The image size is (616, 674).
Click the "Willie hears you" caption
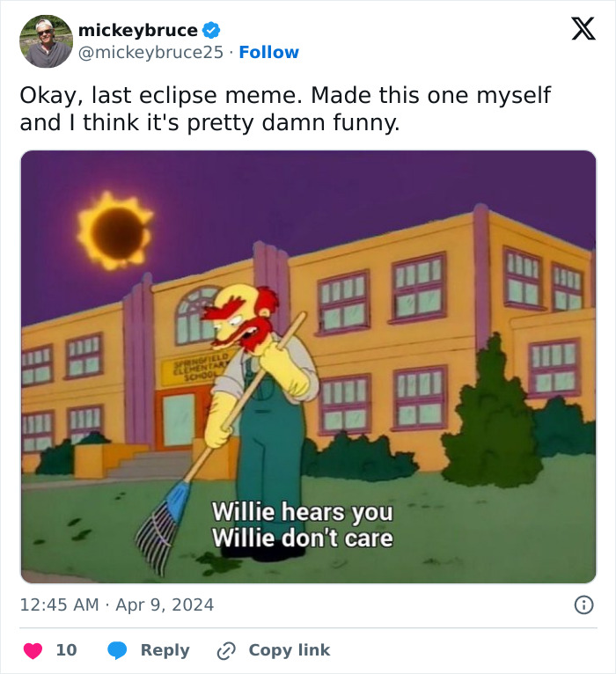pyautogui.click(x=303, y=512)
